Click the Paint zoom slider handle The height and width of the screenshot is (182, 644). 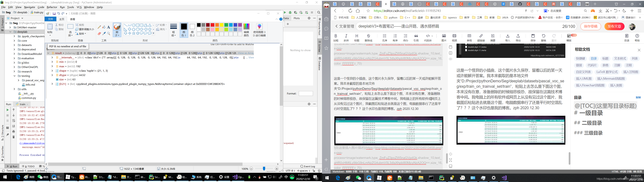[264, 169]
